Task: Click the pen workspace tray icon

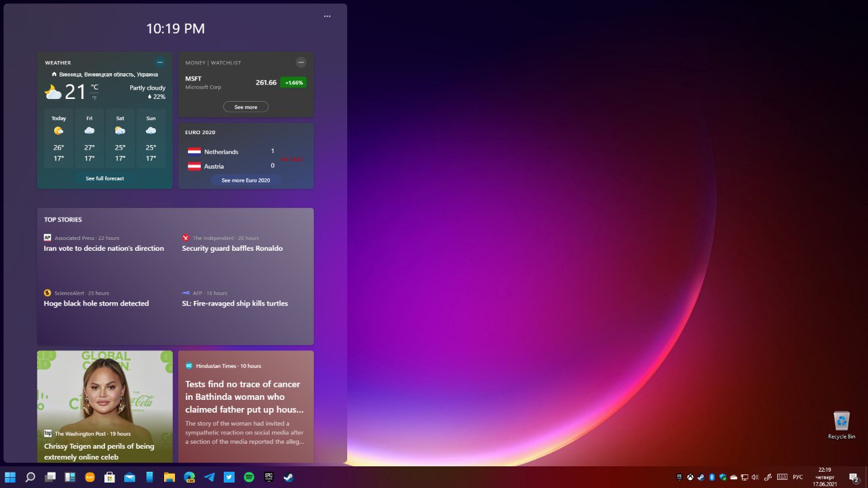Action: pos(768,477)
